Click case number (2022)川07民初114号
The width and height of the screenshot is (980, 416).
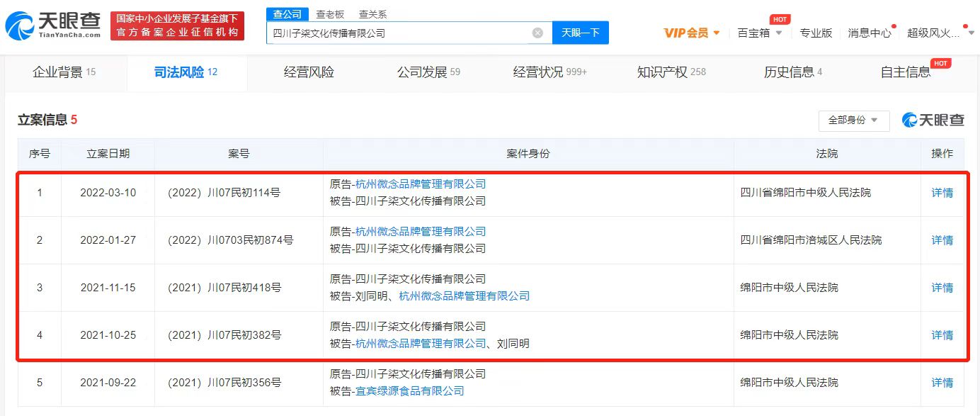click(x=224, y=193)
